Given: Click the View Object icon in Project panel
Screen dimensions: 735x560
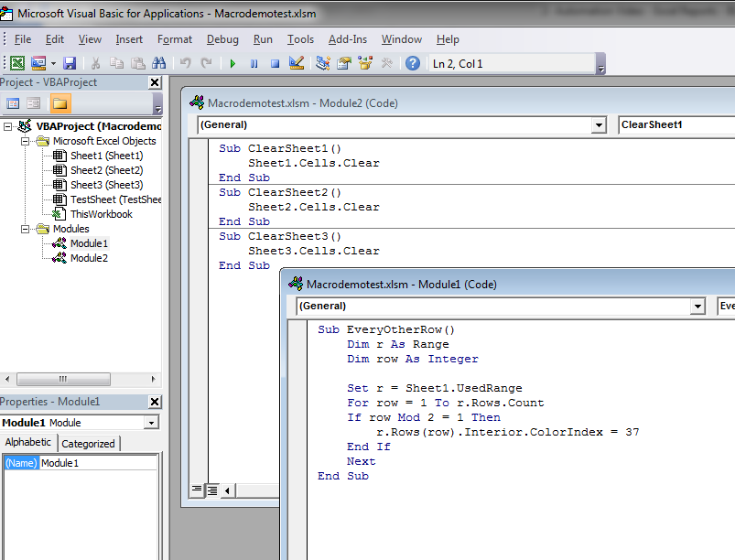Looking at the screenshot, I should coord(33,103).
